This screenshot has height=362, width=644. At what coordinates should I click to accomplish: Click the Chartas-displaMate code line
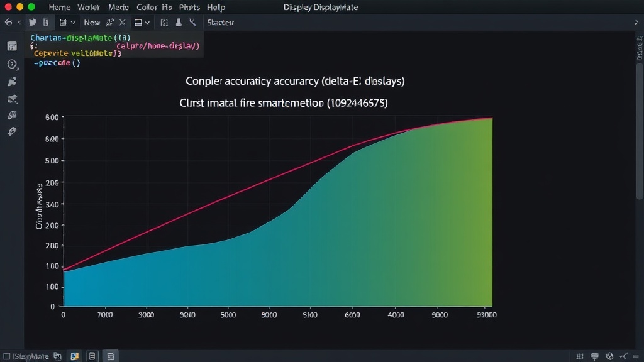[80, 38]
